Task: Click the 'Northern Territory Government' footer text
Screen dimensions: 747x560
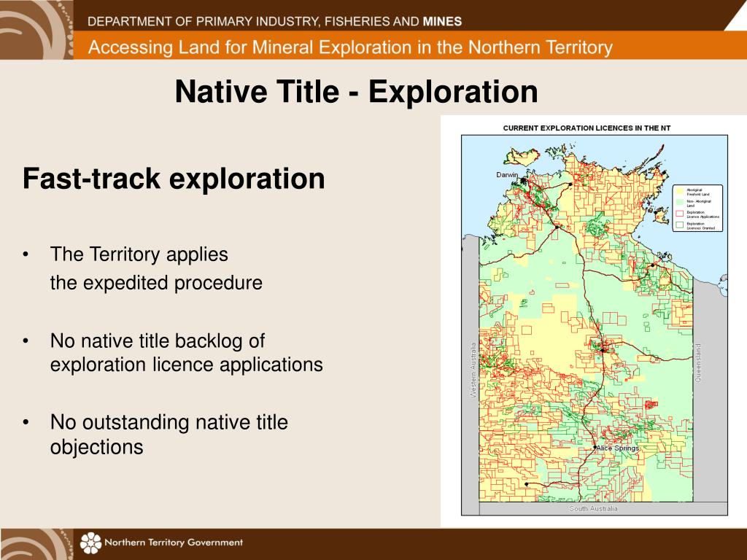Action: coord(174,542)
